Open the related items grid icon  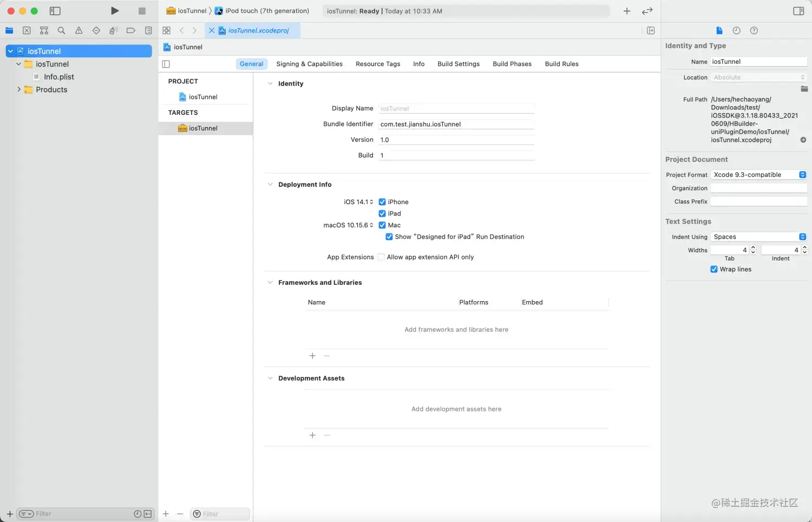[166, 30]
